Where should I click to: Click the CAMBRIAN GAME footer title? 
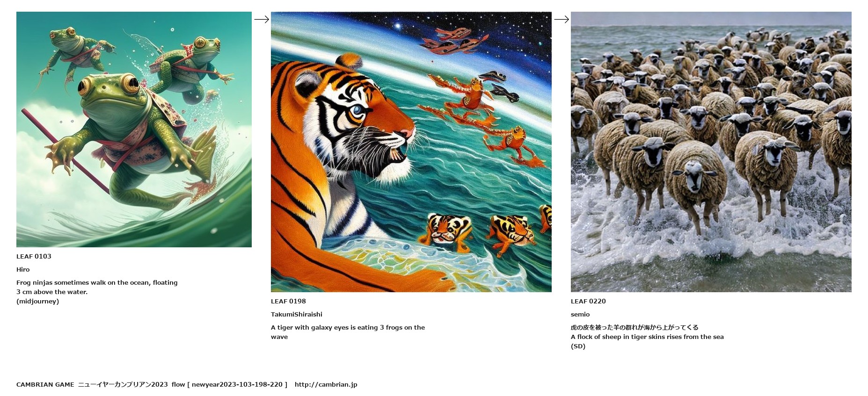[x=45, y=384]
